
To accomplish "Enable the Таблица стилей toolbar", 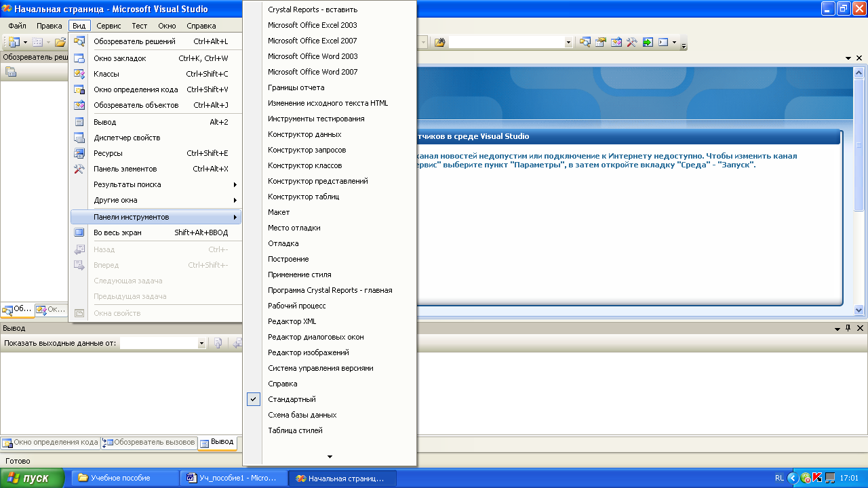I will pos(330,430).
